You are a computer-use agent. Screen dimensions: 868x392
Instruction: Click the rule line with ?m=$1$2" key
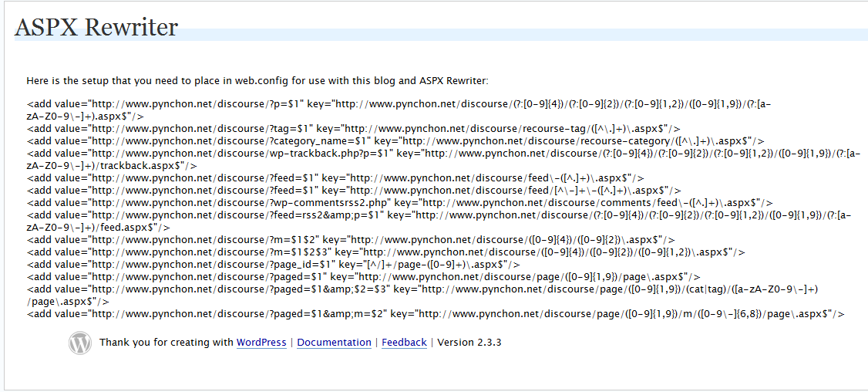pyautogui.click(x=351, y=240)
